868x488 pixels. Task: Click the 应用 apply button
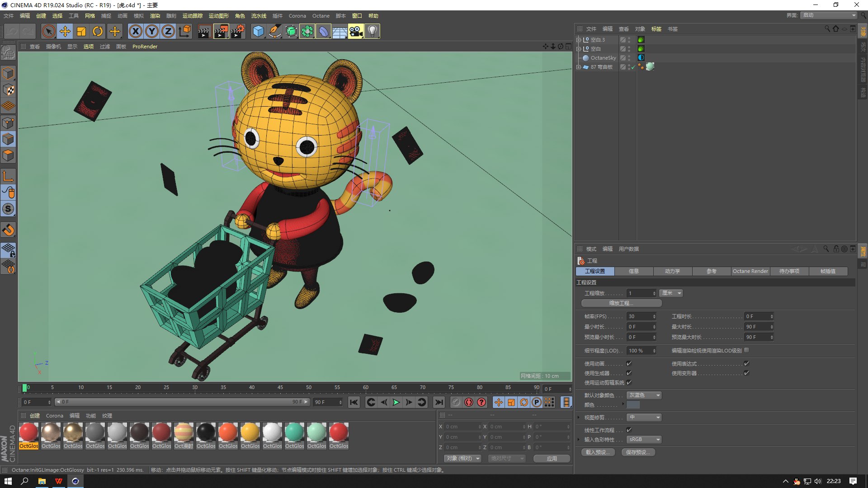[x=552, y=458]
